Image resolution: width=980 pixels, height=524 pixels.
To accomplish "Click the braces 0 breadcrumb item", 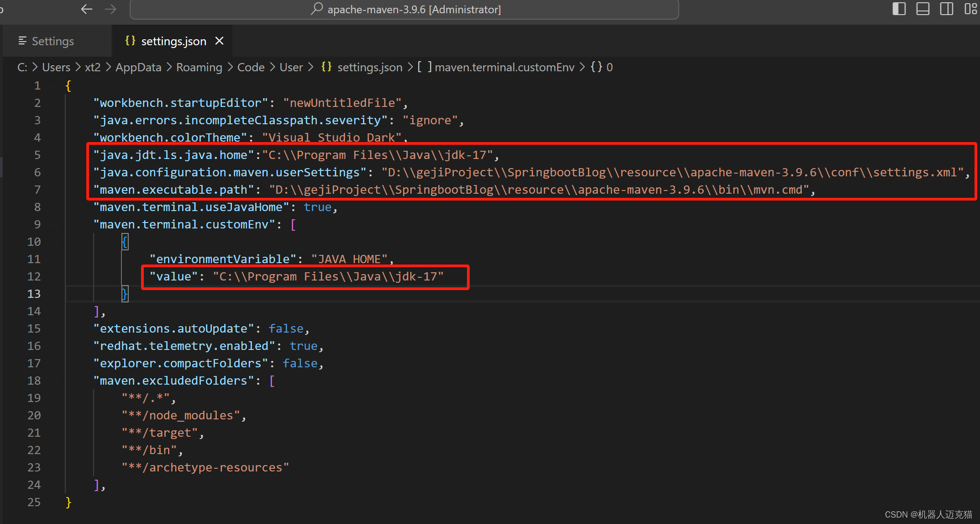I will (x=602, y=67).
